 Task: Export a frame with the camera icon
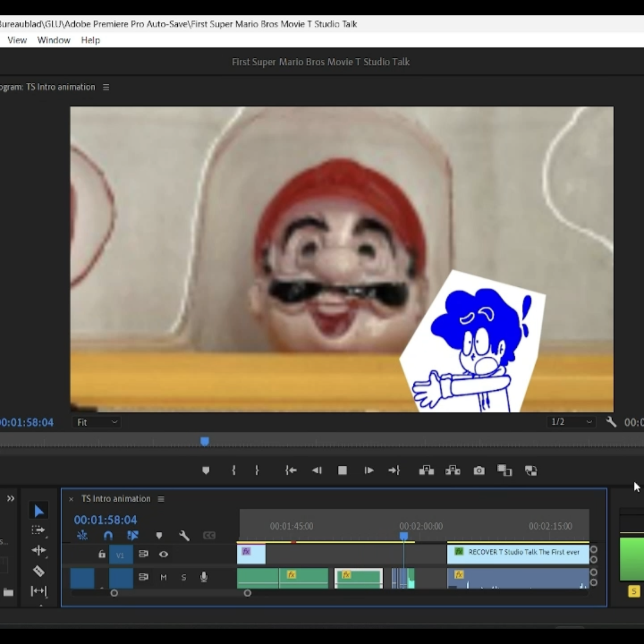(x=479, y=470)
